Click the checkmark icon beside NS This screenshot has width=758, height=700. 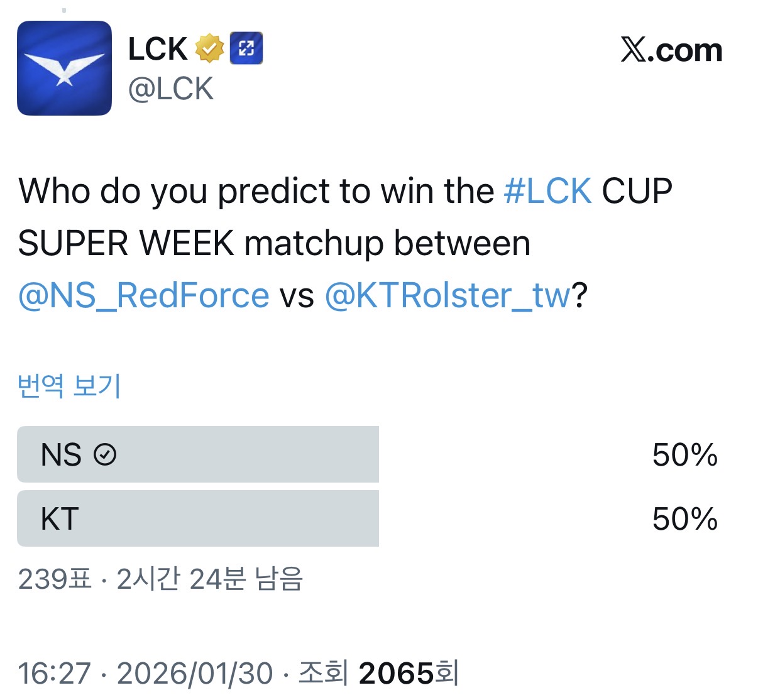tap(105, 454)
